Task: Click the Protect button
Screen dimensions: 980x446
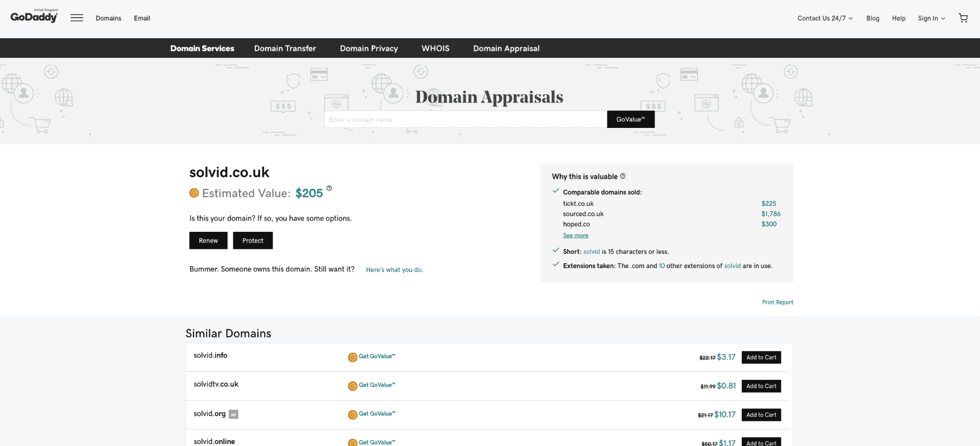Action: 252,241
